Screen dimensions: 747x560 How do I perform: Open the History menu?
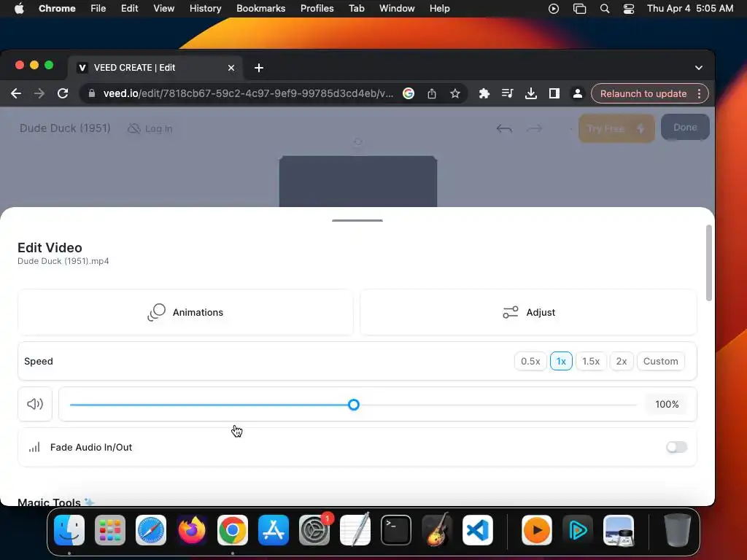[x=205, y=8]
